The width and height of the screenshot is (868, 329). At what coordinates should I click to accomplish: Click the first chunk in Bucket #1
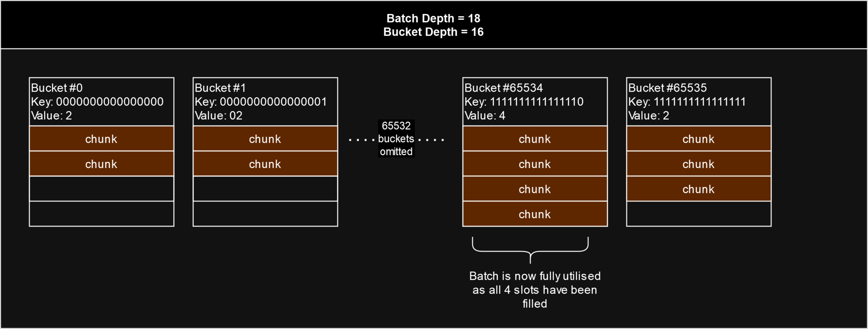(x=265, y=139)
